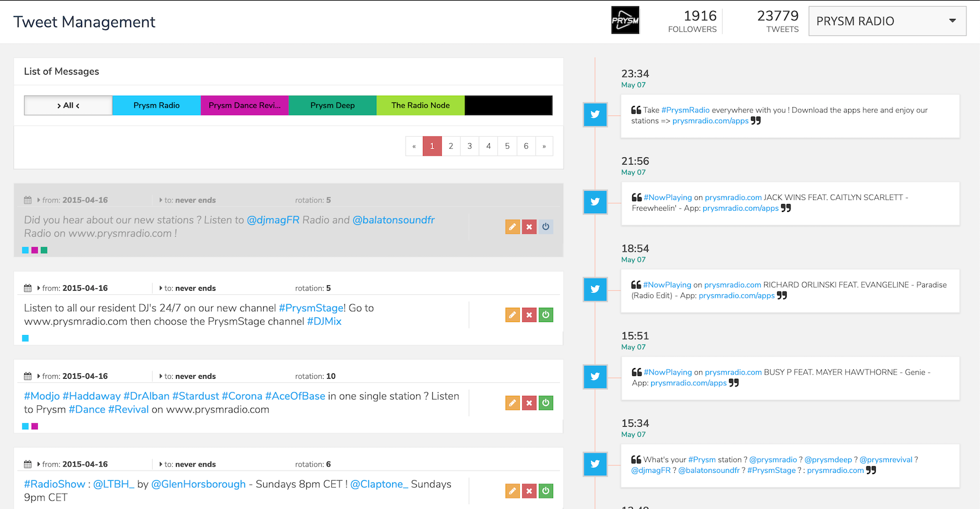Filter messages by Prysm Dance Revival
This screenshot has width=980, height=509.
point(245,105)
